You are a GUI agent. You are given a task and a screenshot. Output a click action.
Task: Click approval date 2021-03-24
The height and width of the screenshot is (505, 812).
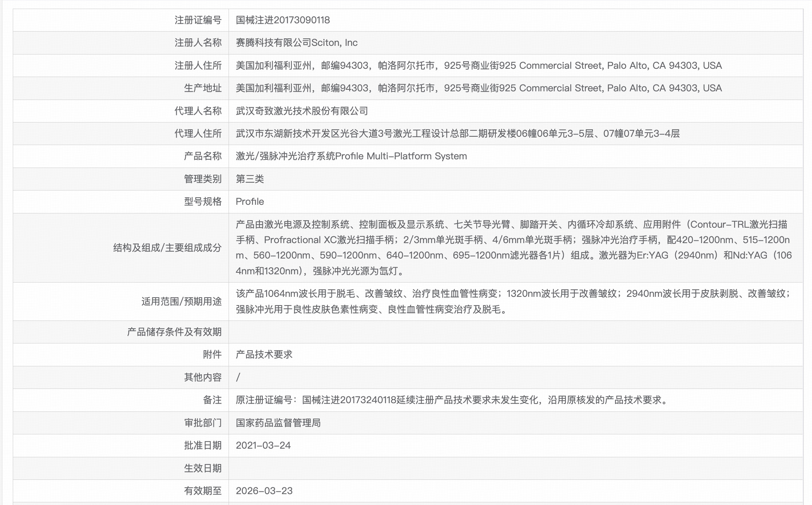[x=263, y=445]
